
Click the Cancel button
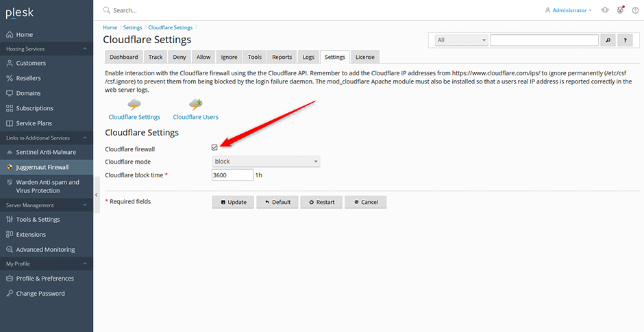(366, 202)
